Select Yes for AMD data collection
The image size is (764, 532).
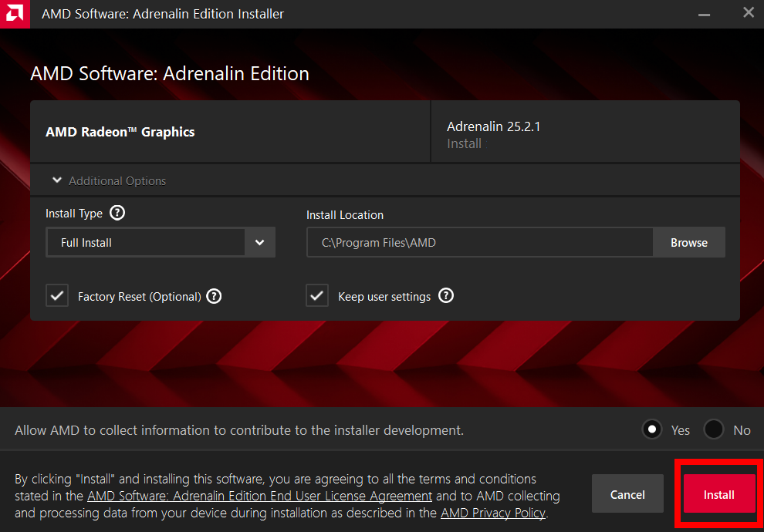pyautogui.click(x=652, y=429)
